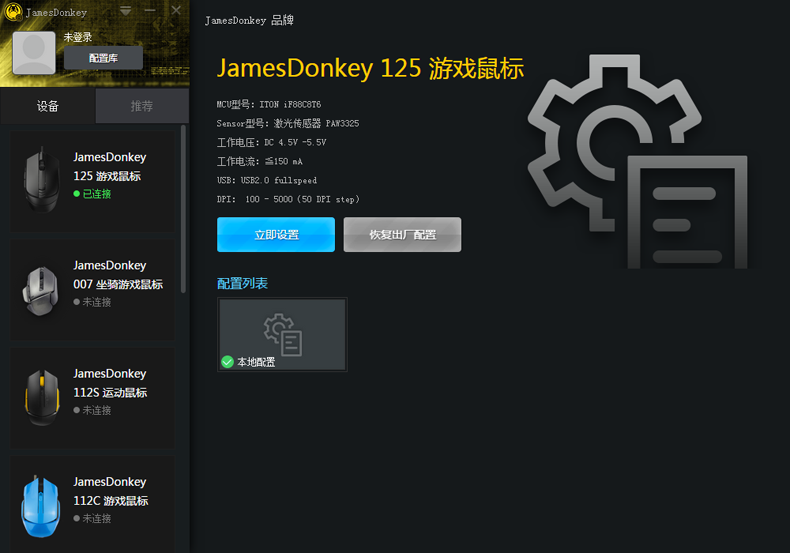Image resolution: width=790 pixels, height=553 pixels.
Task: Click the 112S 运动鼠标 device name
Action: tap(110, 393)
